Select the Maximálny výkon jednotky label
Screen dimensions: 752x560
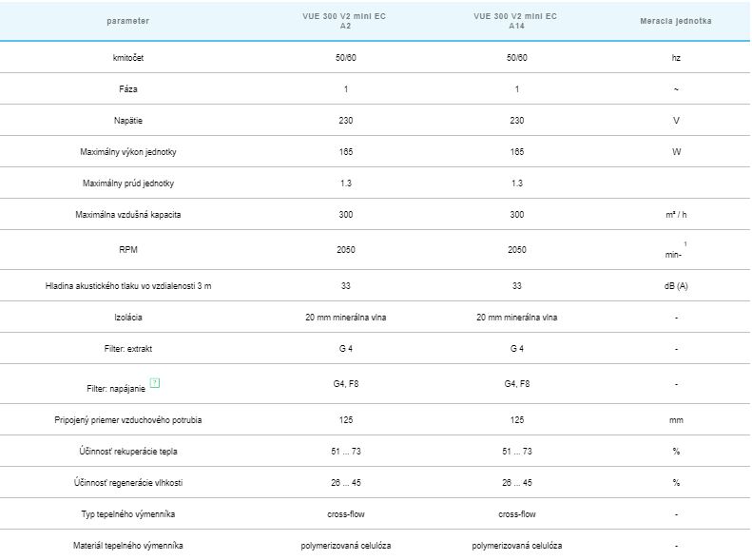point(128,152)
